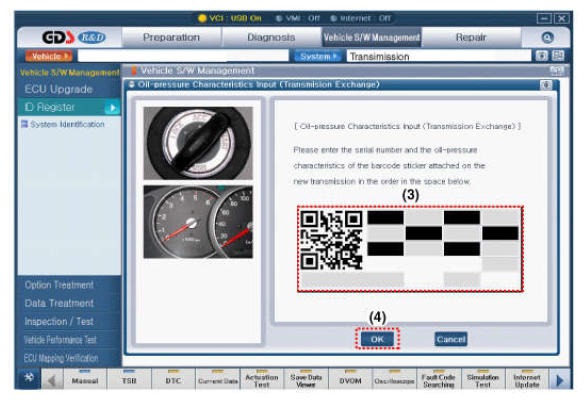This screenshot has height=403, width=587.
Task: Open the Diagnosis tab
Action: click(271, 37)
